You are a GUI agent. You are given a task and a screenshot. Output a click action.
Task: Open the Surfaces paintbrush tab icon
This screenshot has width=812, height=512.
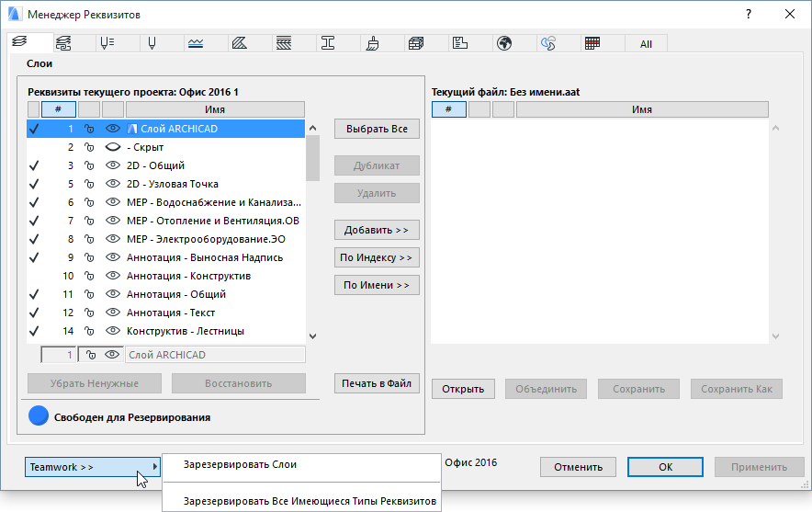372,43
